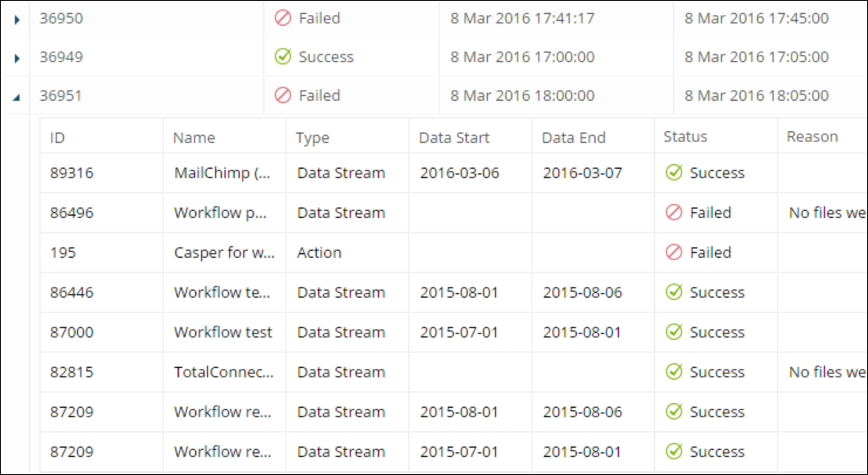
Task: Click the Failed icon on the Workflow p... row
Action: (x=674, y=212)
